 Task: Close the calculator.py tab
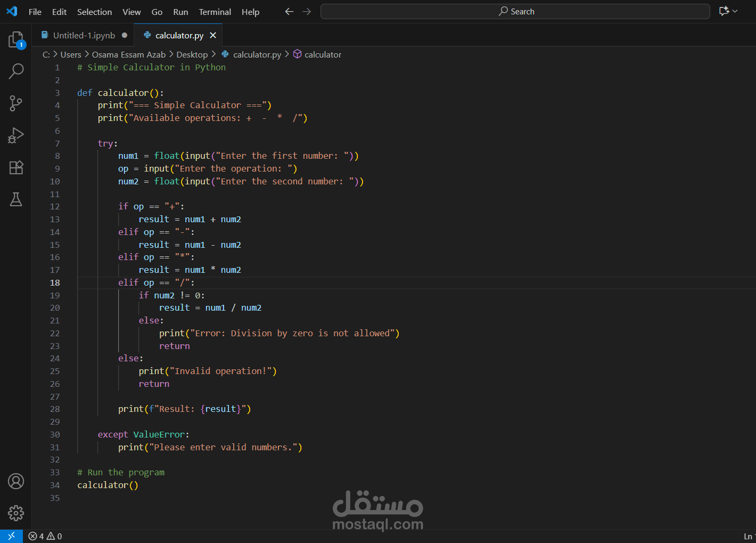213,35
